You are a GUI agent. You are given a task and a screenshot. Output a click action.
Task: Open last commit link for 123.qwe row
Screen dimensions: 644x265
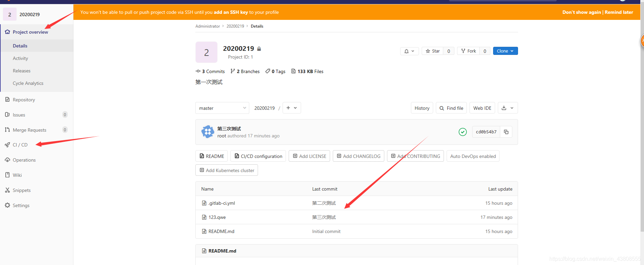(324, 217)
